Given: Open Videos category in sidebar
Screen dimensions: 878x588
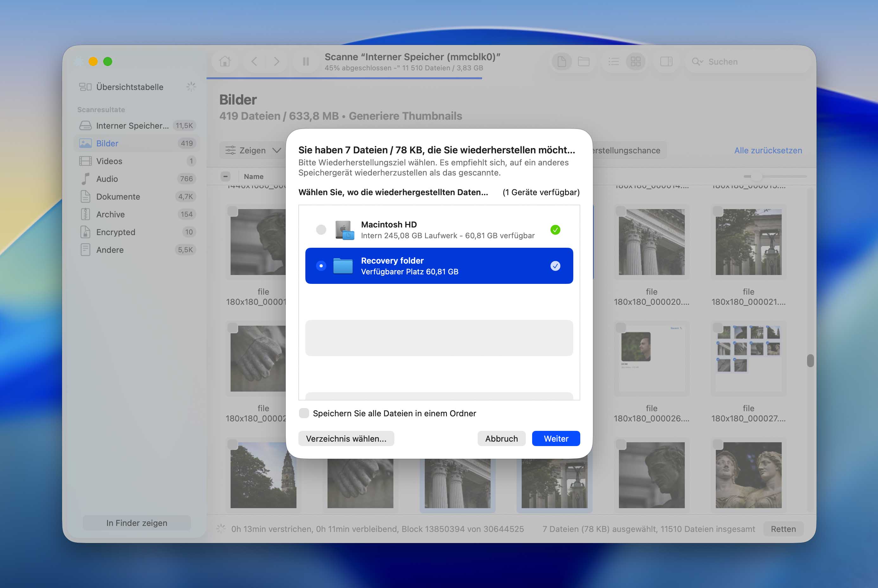Looking at the screenshot, I should pyautogui.click(x=137, y=161).
